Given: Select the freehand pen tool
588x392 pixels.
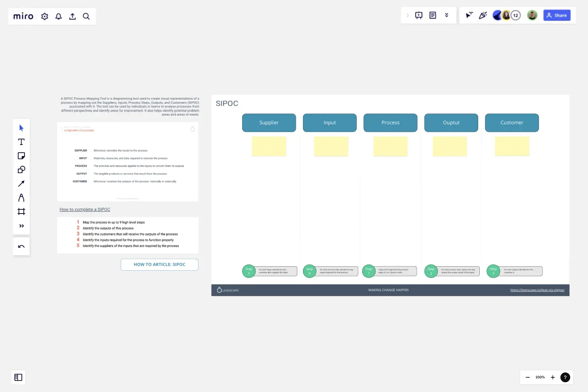Looking at the screenshot, I should (x=21, y=197).
